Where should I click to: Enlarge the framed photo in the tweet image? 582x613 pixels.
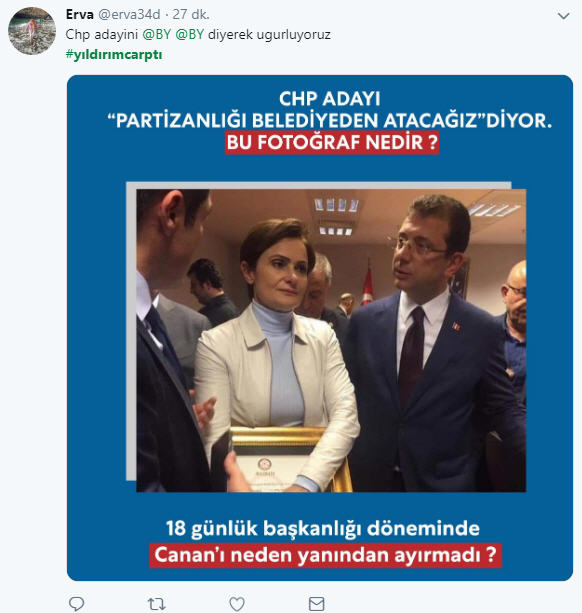tap(331, 340)
